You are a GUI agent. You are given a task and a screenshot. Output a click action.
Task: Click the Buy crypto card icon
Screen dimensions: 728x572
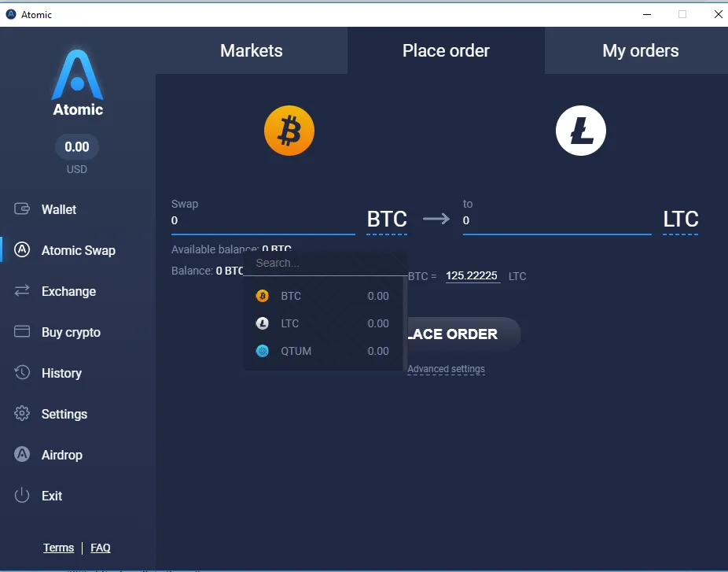tap(22, 331)
